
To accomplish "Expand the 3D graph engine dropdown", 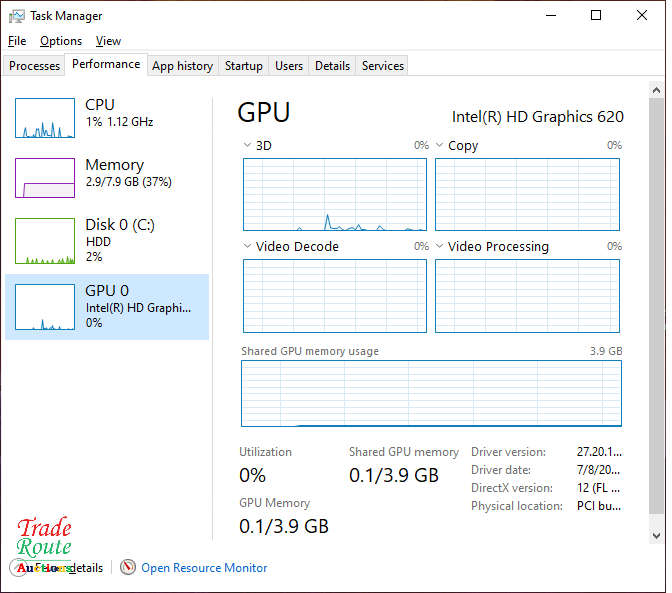I will coord(248,146).
